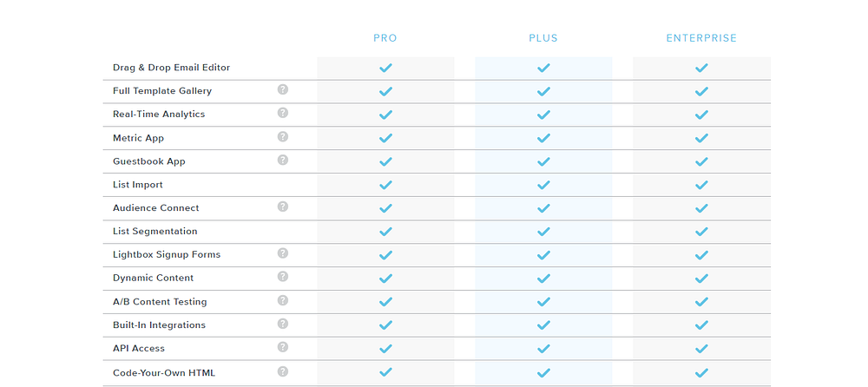The image size is (868, 387).
Task: Click Code-Your-Own HTML help icon
Action: pyautogui.click(x=283, y=371)
